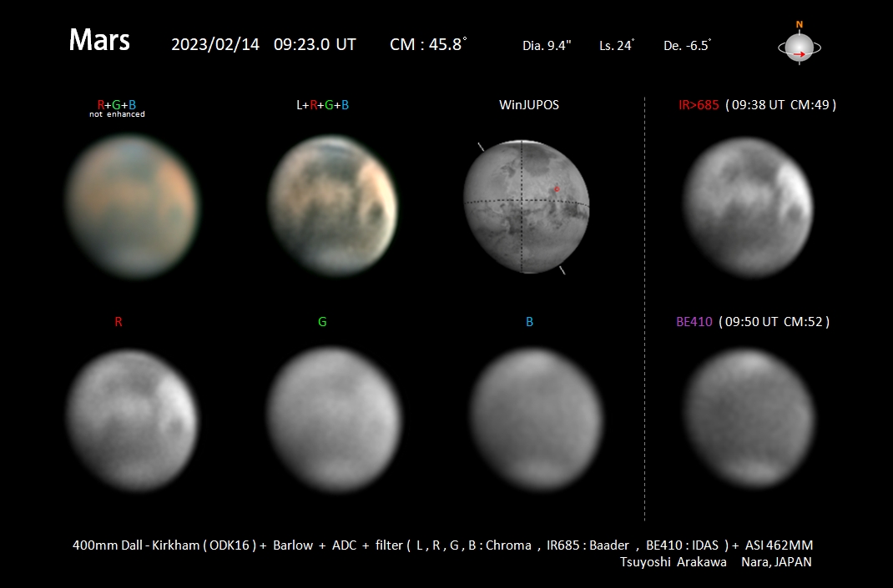Click the red IR>685 label
This screenshot has height=588, width=893.
tap(699, 105)
